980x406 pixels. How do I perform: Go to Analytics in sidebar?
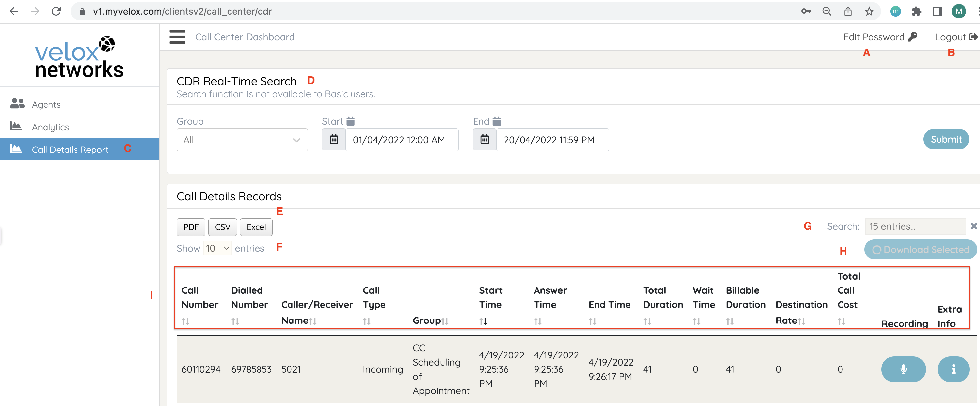[50, 127]
